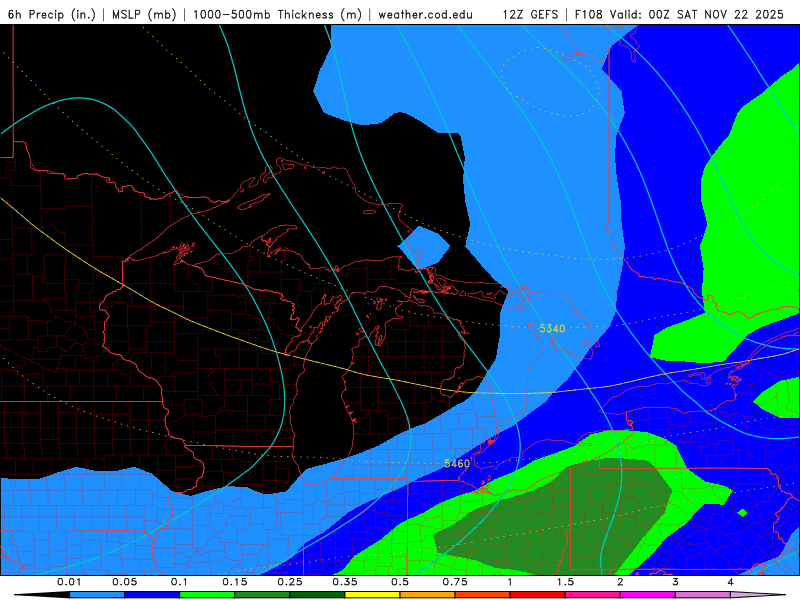
Task: Click the '5340' thickness contour label
Action: point(552,329)
